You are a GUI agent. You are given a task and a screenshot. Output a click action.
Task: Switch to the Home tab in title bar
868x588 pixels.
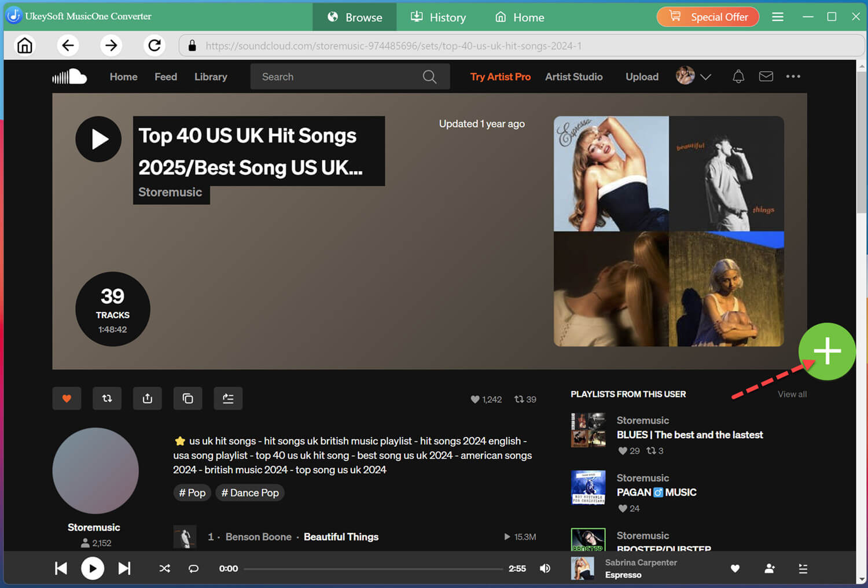tap(520, 17)
